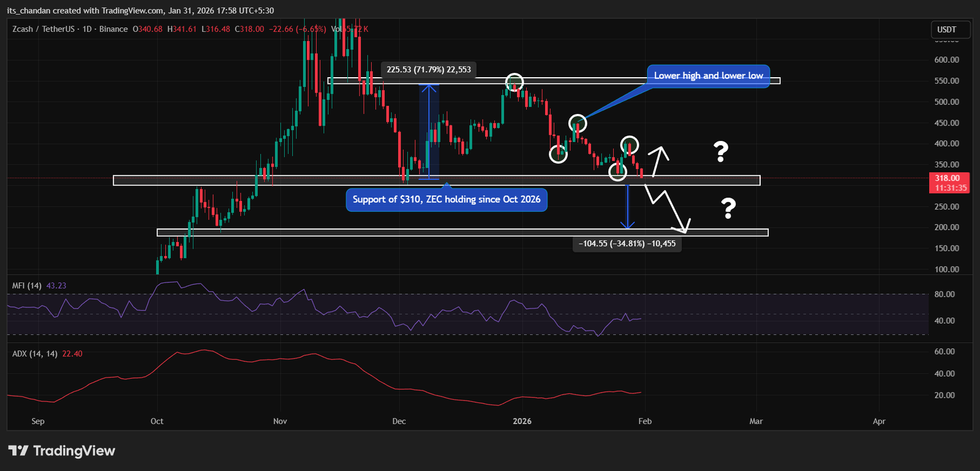Select the 'Support of $310' text callout
The width and height of the screenshot is (980, 471).
click(x=447, y=200)
